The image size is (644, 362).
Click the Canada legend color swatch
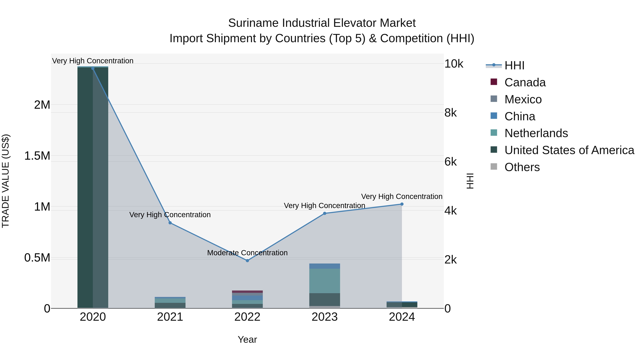click(494, 82)
